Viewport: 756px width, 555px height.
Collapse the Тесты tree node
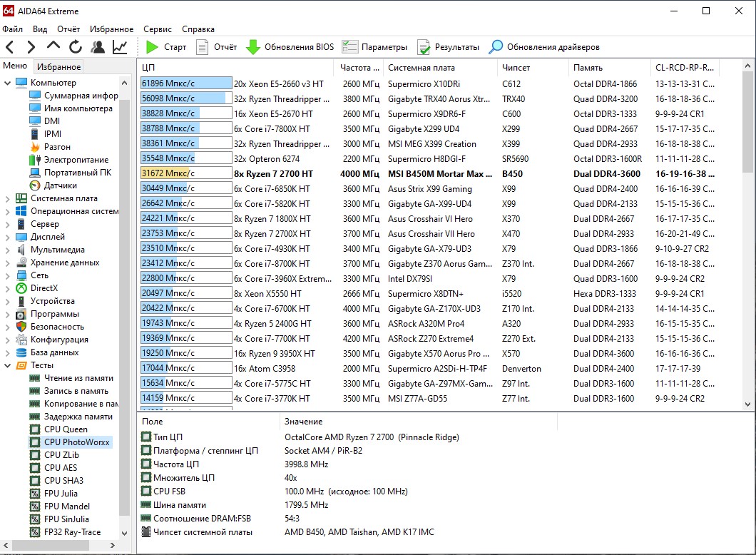point(7,365)
